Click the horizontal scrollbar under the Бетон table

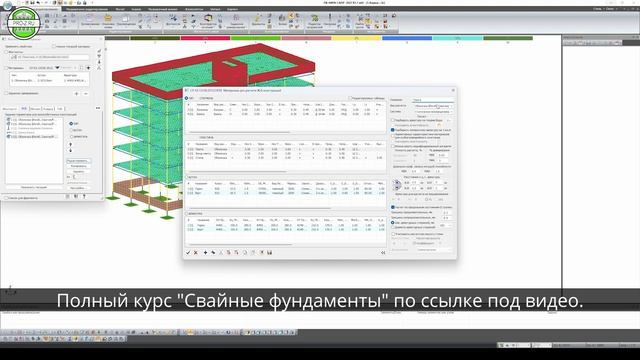pyautogui.click(x=259, y=208)
